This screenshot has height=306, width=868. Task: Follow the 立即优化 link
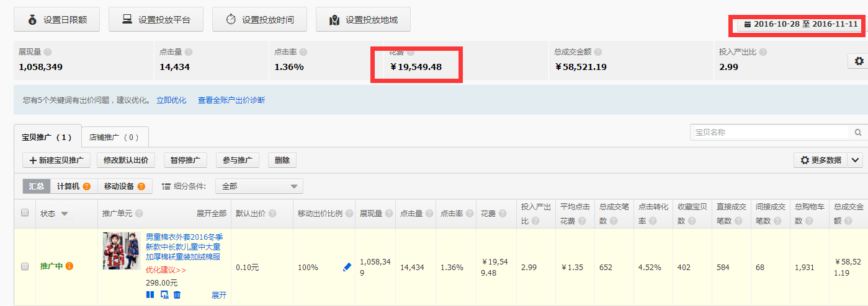click(171, 100)
